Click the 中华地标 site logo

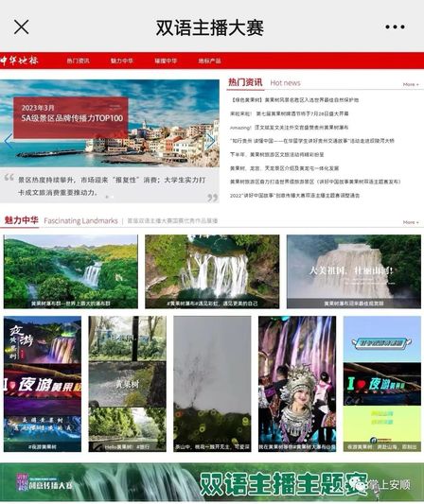coord(19,61)
